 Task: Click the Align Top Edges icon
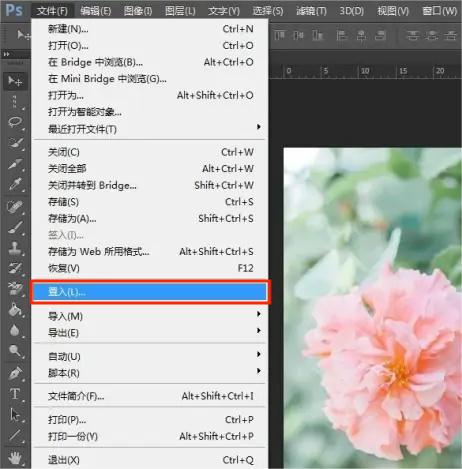coord(279,35)
